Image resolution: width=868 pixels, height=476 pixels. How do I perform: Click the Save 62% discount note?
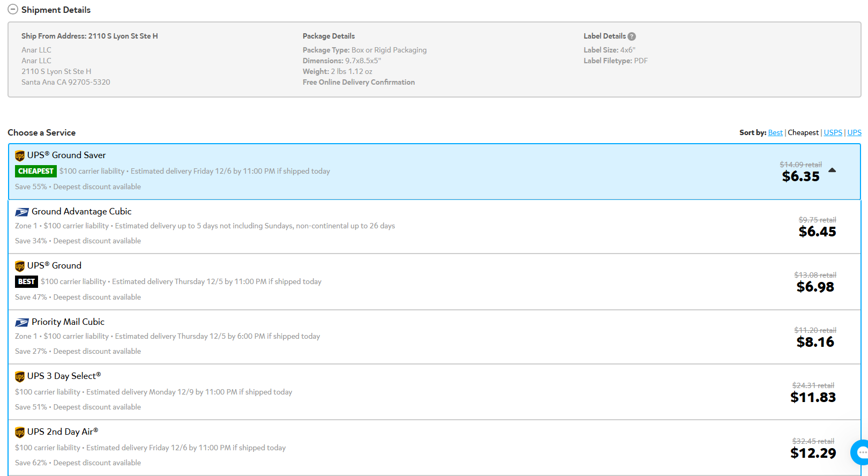78,463
